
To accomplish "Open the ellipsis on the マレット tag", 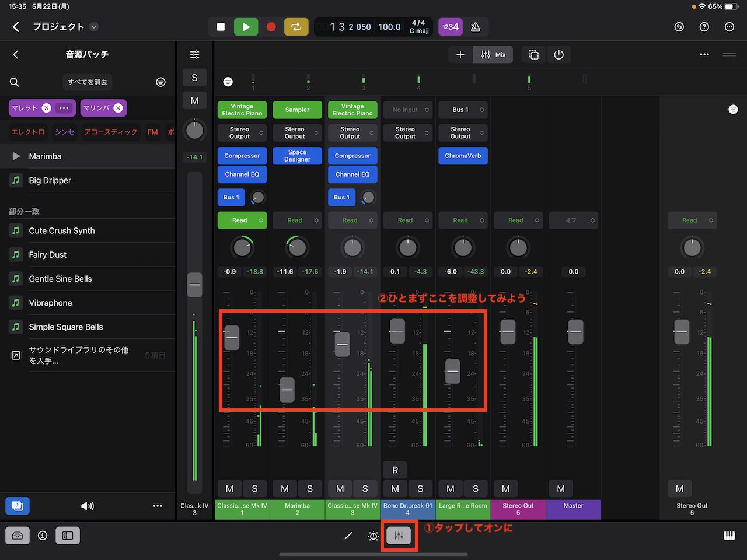I will (x=64, y=108).
